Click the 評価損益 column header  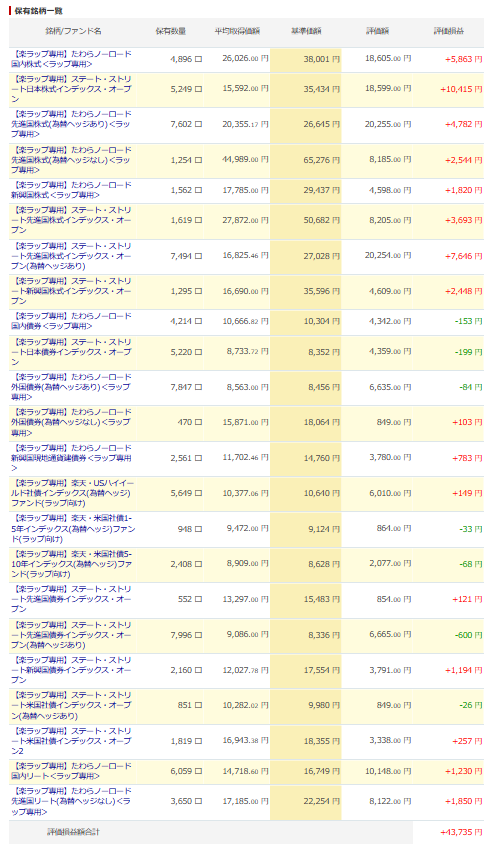[448, 31]
